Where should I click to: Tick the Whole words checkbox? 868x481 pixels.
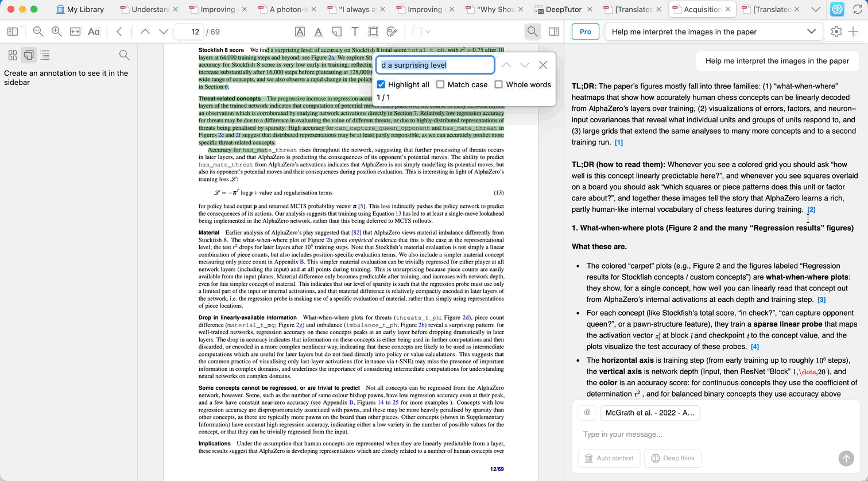pyautogui.click(x=498, y=84)
